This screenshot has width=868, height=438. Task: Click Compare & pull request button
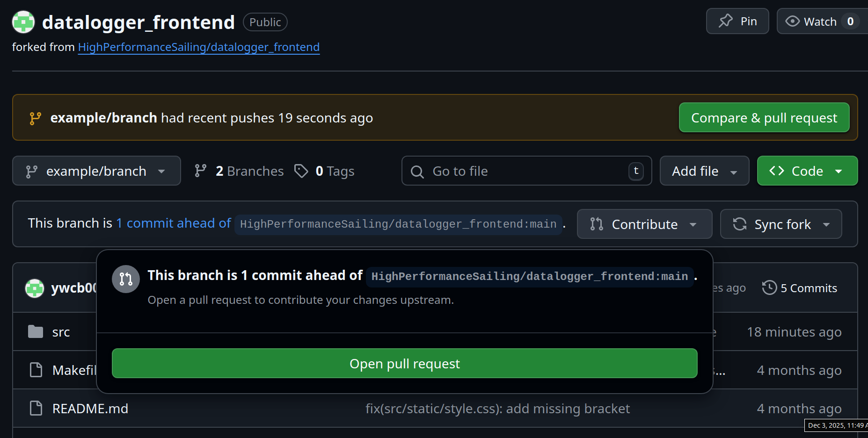tap(764, 118)
